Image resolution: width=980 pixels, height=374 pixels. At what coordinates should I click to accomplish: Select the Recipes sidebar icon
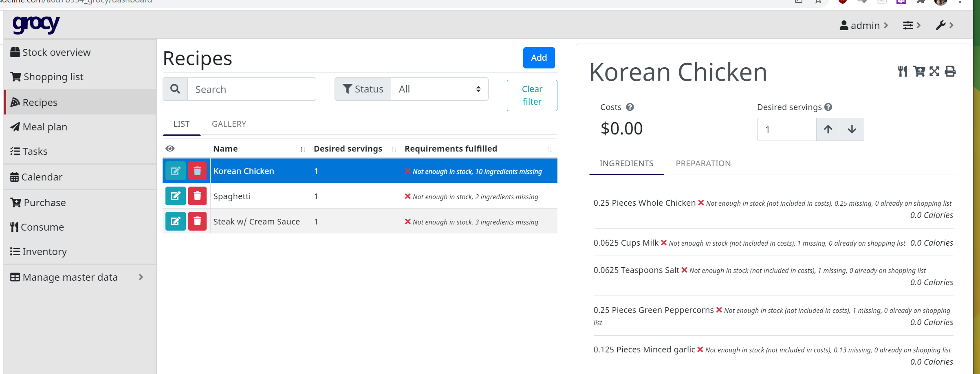(15, 102)
